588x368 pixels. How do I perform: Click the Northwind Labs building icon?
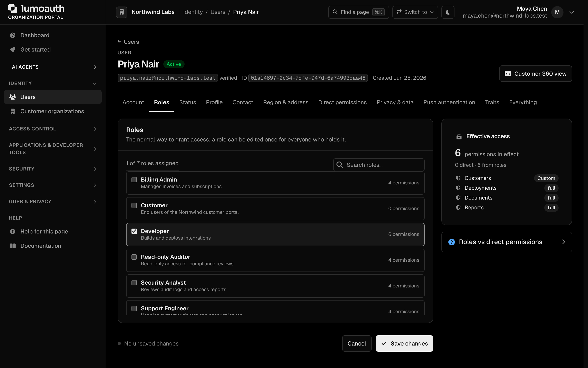[x=121, y=12]
